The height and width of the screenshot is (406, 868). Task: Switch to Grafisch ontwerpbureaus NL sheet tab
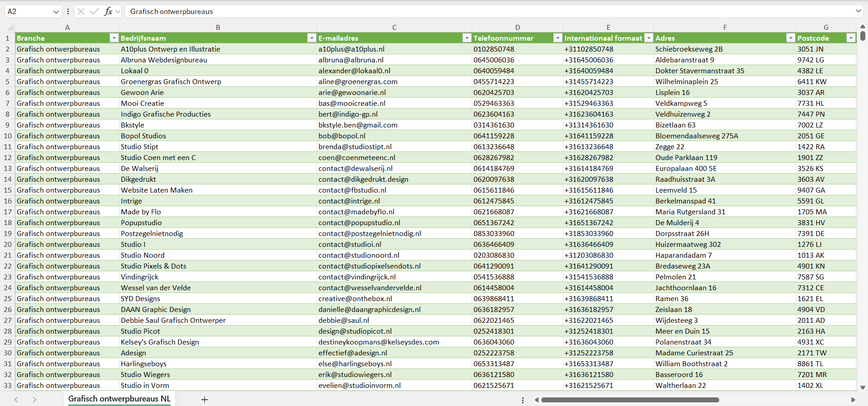tap(119, 399)
